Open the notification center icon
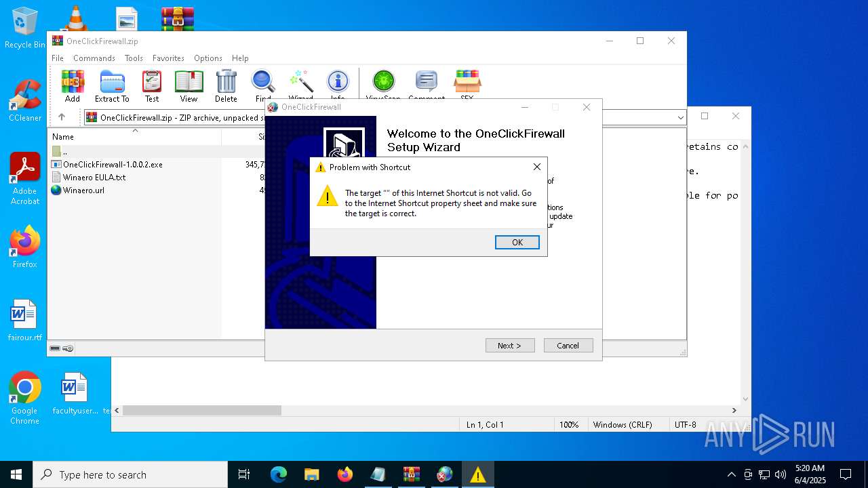 coord(846,474)
